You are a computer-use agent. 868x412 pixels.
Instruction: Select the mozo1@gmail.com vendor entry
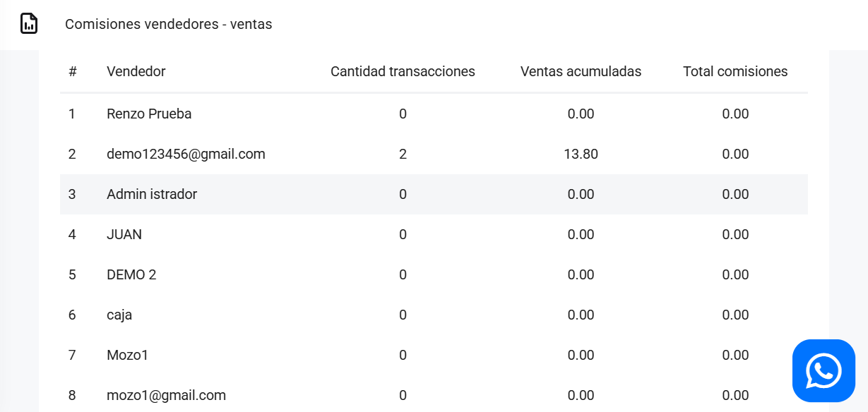(166, 395)
